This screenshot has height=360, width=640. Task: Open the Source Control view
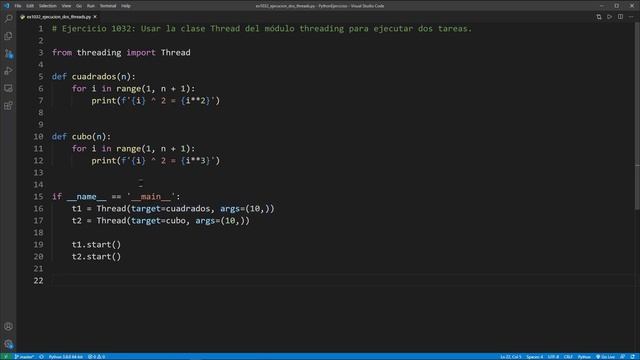tap(8, 53)
